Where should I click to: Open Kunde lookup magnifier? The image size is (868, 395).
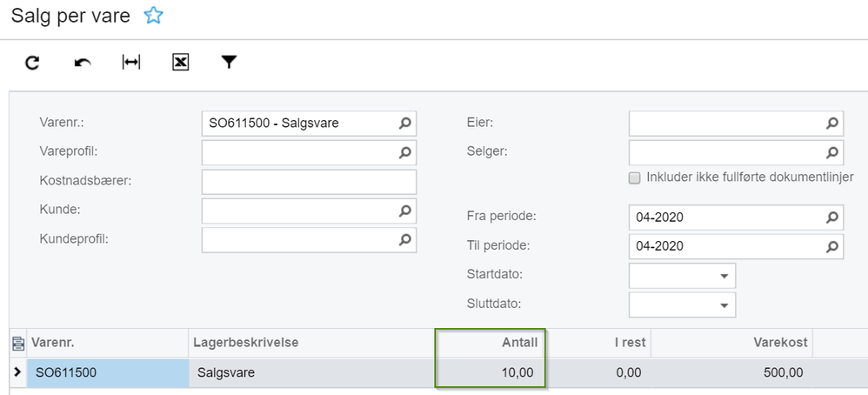point(405,211)
